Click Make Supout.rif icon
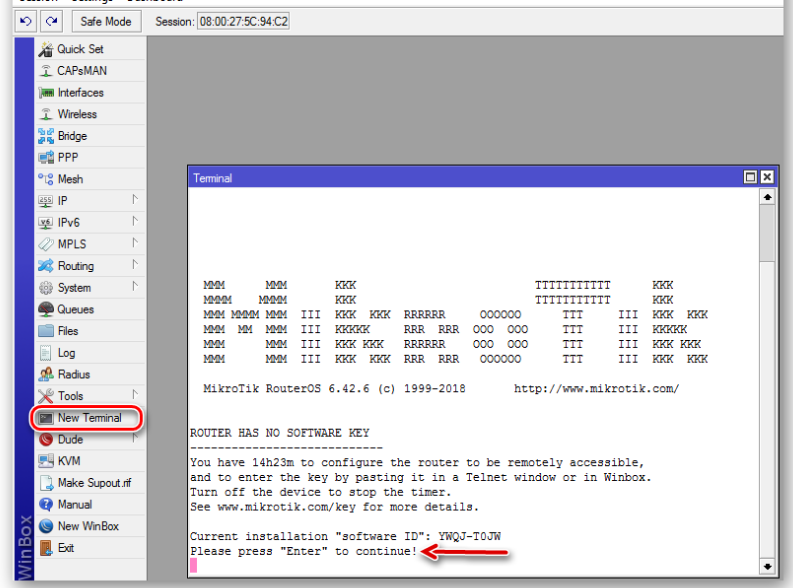 pos(46,483)
